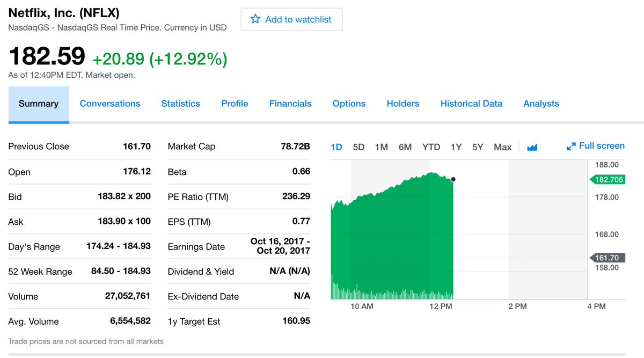Switch chart range to 5D
Viewport: 644px width, 358px height.
coord(358,147)
